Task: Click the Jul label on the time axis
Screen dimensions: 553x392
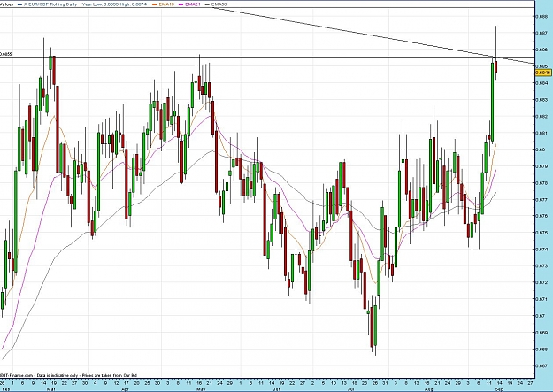Action: 351,389
